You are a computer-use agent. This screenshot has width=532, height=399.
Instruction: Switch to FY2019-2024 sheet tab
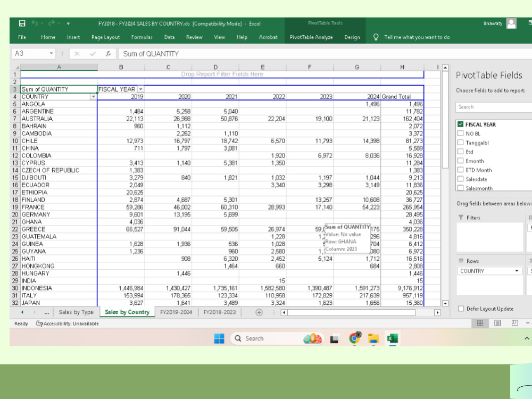[x=176, y=312]
